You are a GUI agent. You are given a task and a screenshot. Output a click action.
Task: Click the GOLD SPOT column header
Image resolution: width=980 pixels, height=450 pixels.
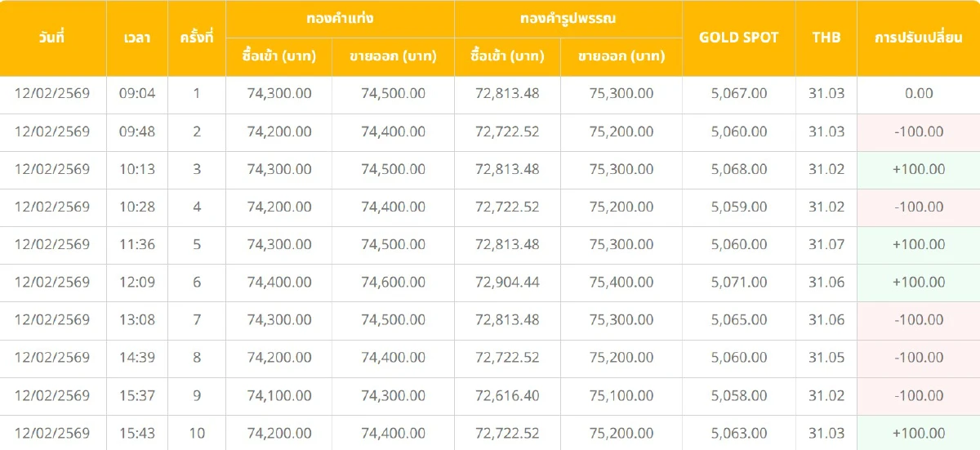(739, 38)
